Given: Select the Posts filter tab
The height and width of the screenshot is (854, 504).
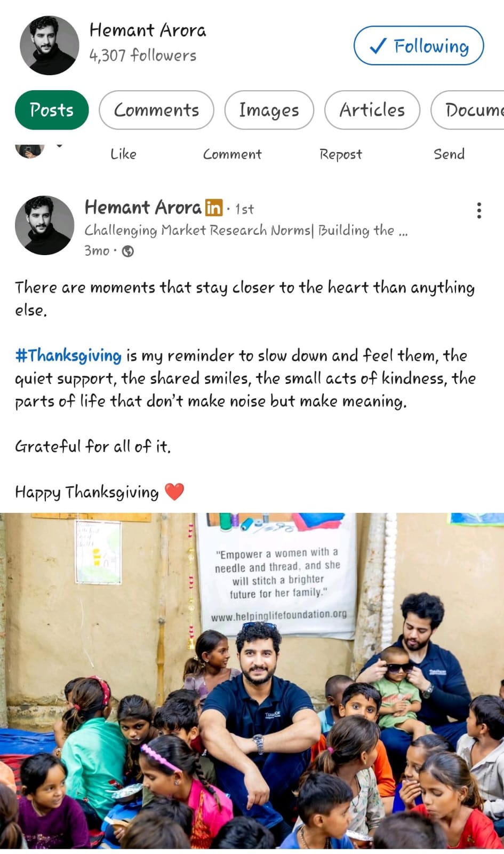Looking at the screenshot, I should click(52, 110).
